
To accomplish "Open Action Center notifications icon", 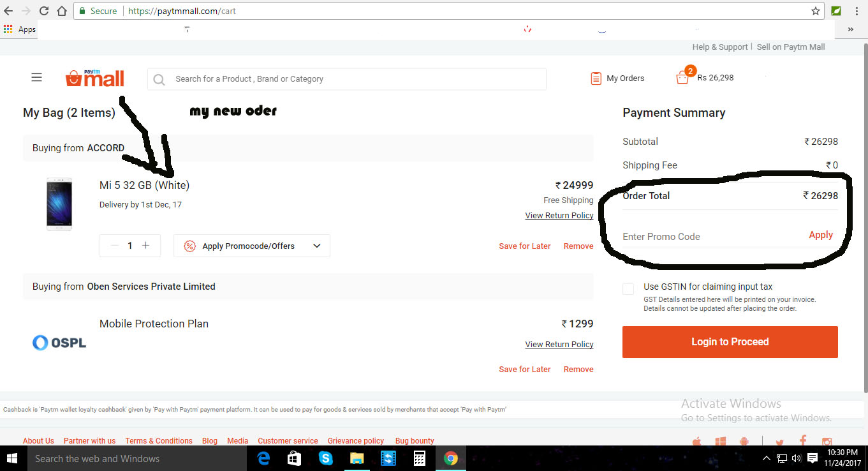I will [813, 458].
